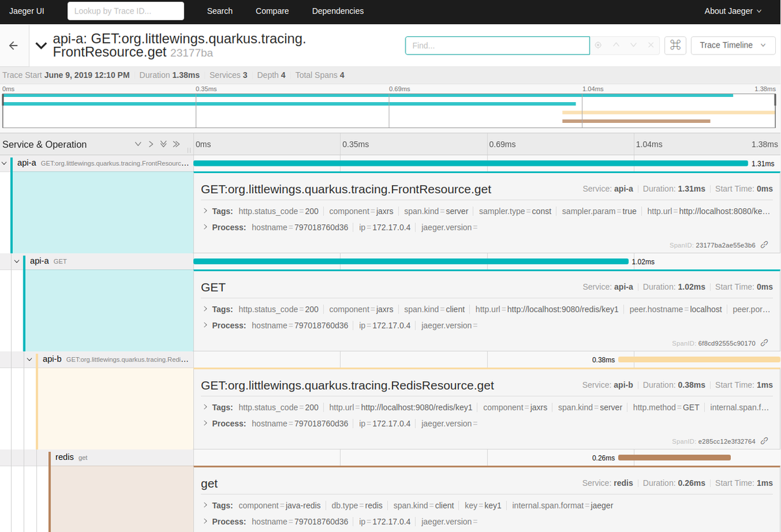Copy link for SpanID 23177ba2ae55e3b6
This screenshot has height=532, width=781.
pyautogui.click(x=765, y=245)
